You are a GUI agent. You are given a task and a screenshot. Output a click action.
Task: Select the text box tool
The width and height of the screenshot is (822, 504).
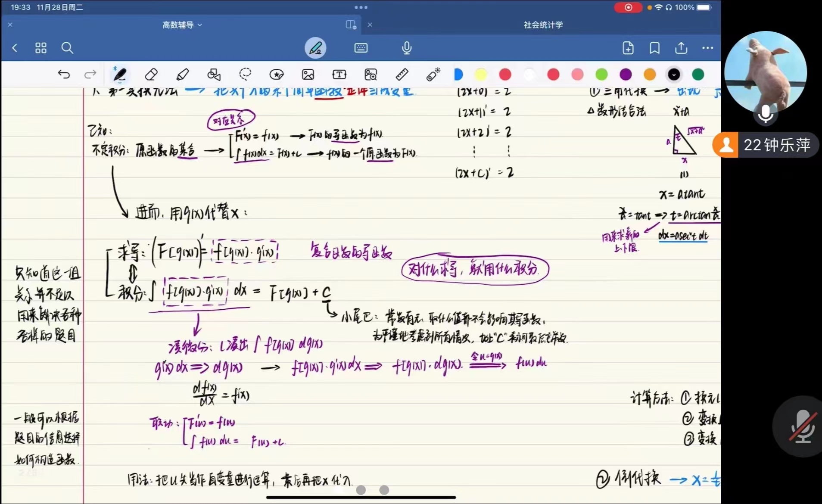point(339,75)
